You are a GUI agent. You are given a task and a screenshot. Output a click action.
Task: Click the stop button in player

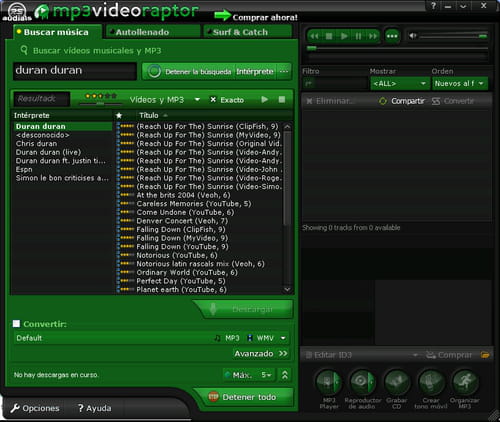coord(329,36)
